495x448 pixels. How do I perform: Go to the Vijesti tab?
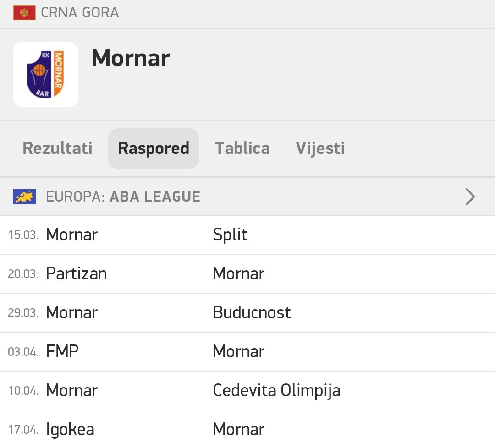pos(320,148)
